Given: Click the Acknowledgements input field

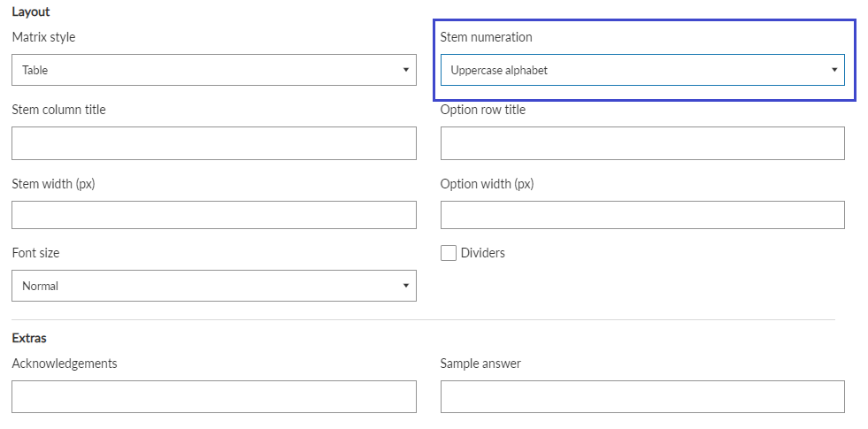Looking at the screenshot, I should (x=213, y=396).
